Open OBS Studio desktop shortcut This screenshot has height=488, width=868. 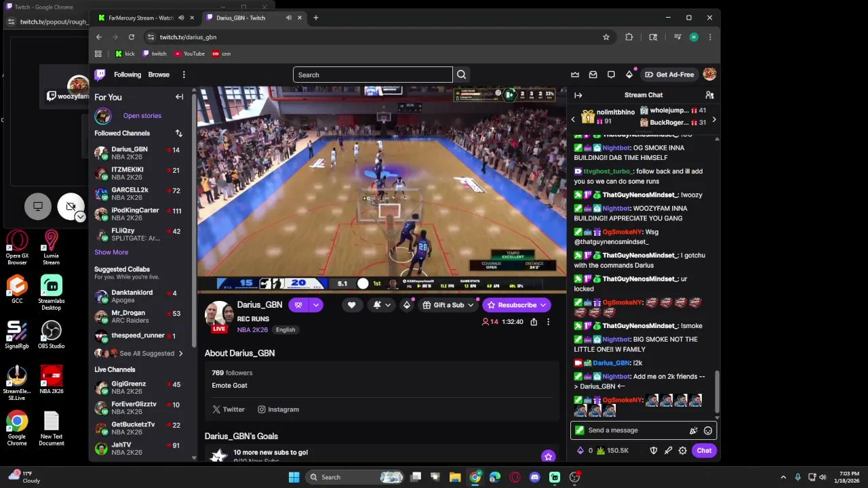tap(51, 334)
